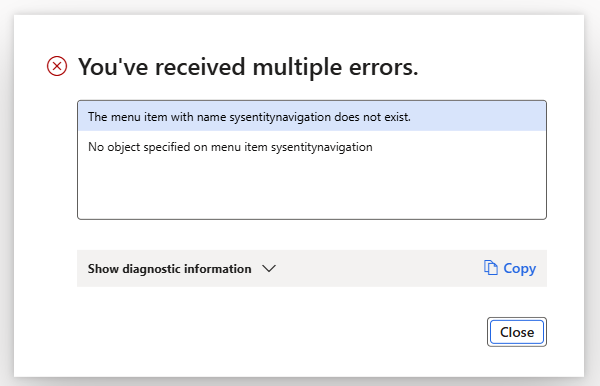Click the 'You've received multiple errors' heading

click(x=248, y=67)
